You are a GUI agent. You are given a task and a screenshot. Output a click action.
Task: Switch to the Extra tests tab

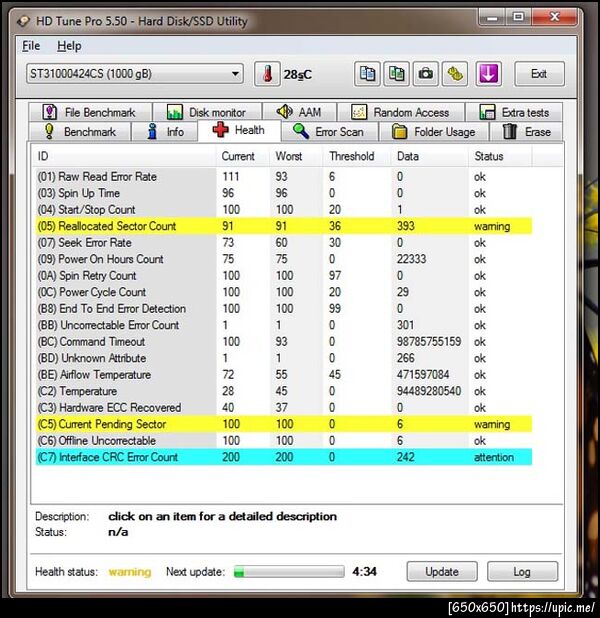point(514,112)
